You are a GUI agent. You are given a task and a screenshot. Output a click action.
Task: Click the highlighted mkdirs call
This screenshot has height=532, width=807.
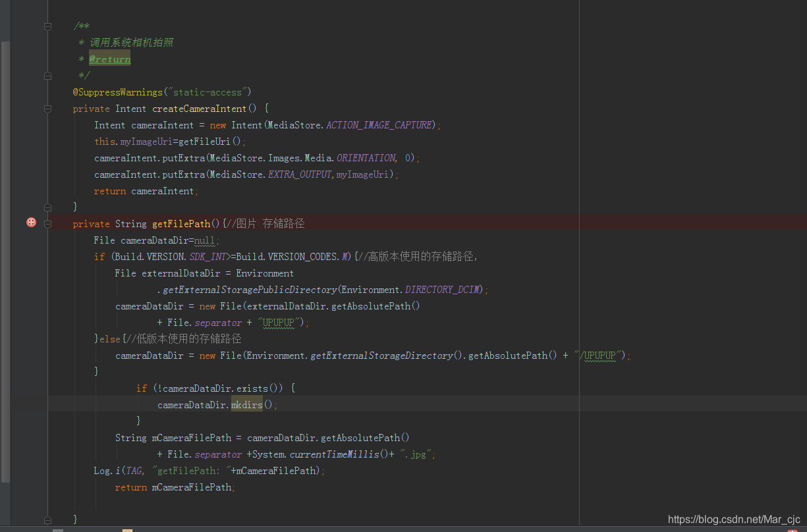tap(247, 405)
